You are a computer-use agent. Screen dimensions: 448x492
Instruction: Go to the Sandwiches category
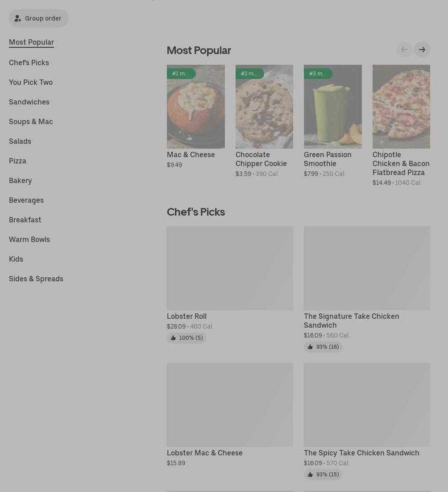click(29, 102)
